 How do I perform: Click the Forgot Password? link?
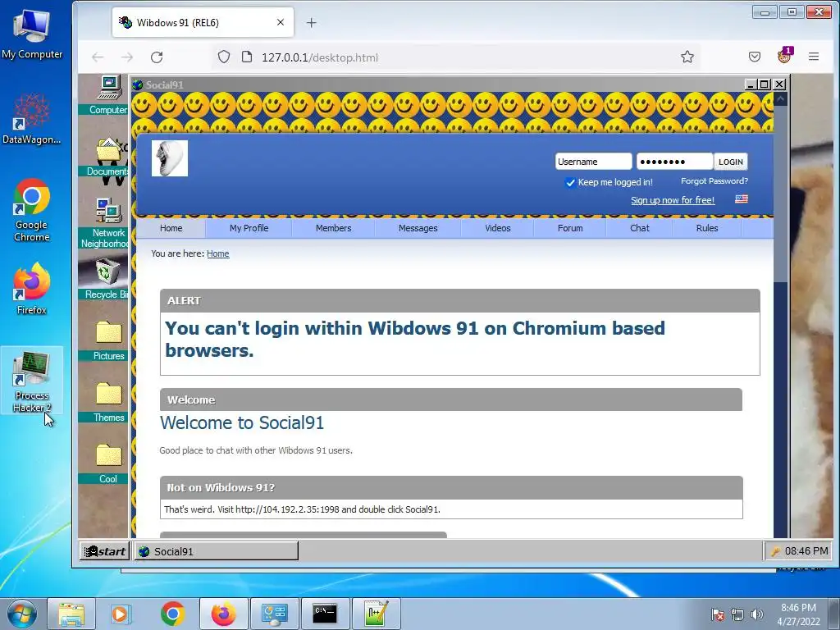click(x=714, y=181)
